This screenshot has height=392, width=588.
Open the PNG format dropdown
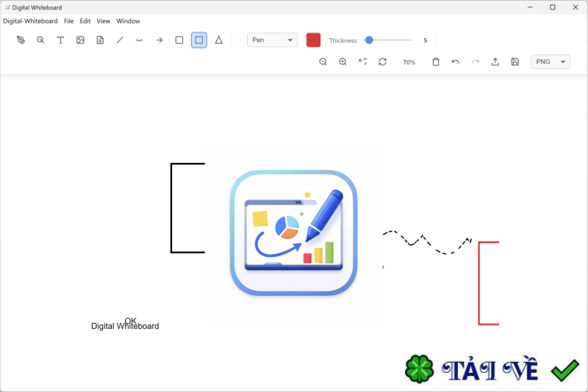click(x=551, y=62)
